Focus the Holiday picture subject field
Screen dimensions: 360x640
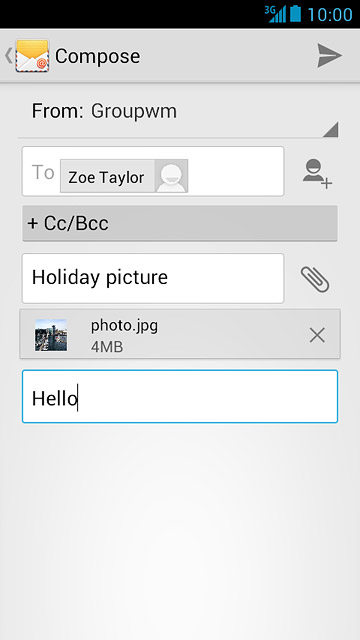(153, 278)
